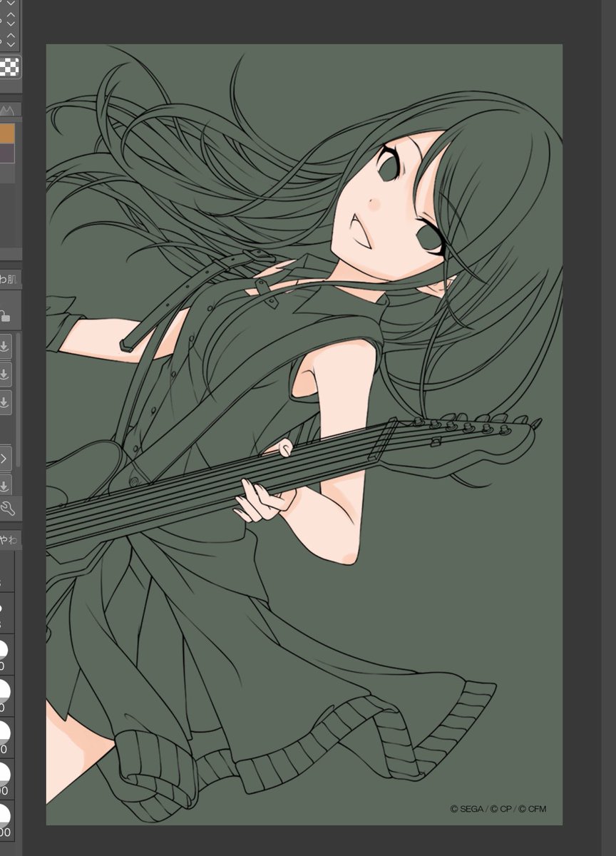This screenshot has width=616, height=856.
Task: Open the わ肌 sub tool tab
Action: 9,278
